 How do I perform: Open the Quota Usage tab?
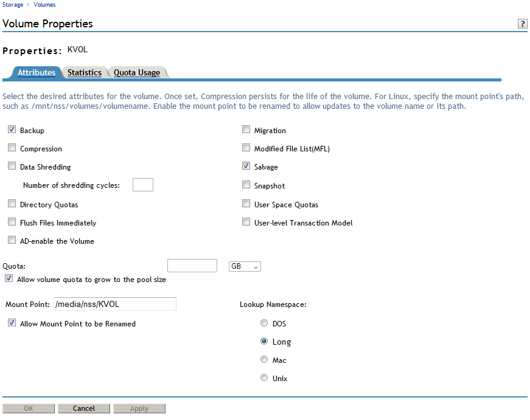pyautogui.click(x=137, y=72)
